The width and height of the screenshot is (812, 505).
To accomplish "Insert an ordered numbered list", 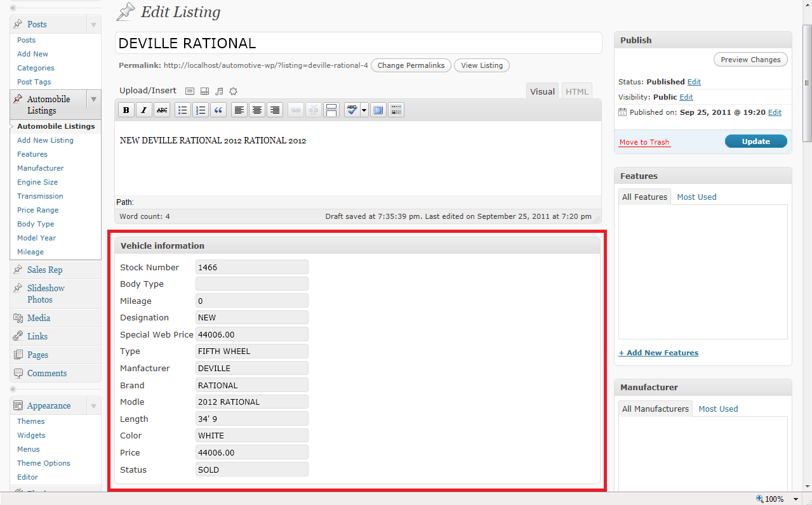I will (x=201, y=110).
